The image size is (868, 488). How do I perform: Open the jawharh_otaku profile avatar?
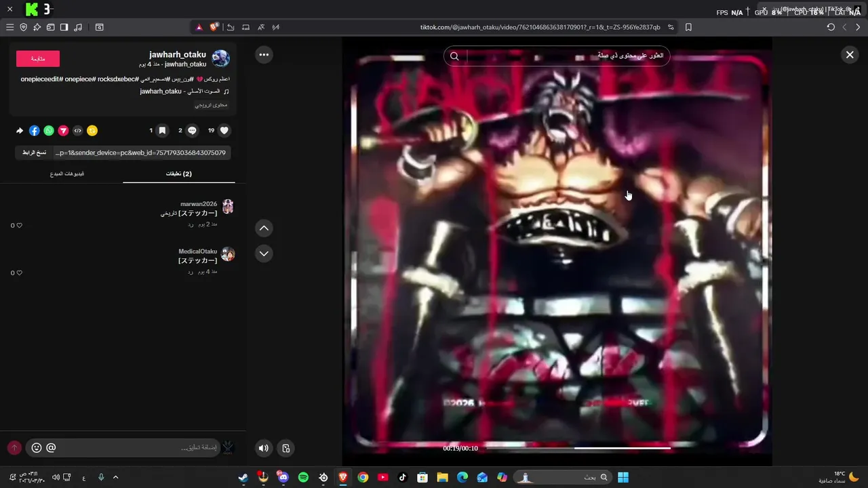(x=221, y=59)
